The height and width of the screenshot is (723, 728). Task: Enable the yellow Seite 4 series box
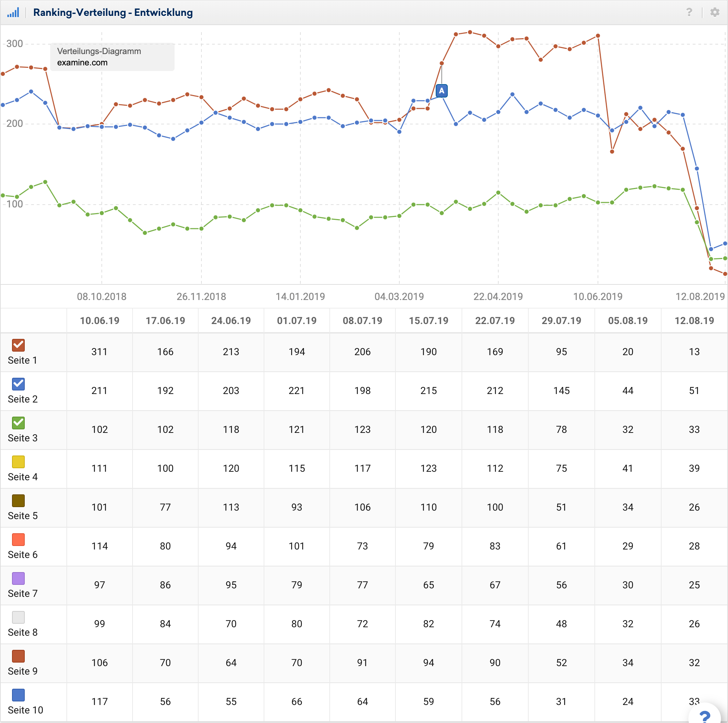coord(18,462)
